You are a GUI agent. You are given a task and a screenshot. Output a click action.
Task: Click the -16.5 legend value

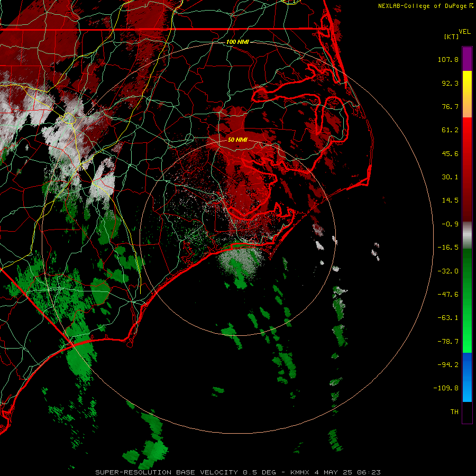[x=448, y=248]
